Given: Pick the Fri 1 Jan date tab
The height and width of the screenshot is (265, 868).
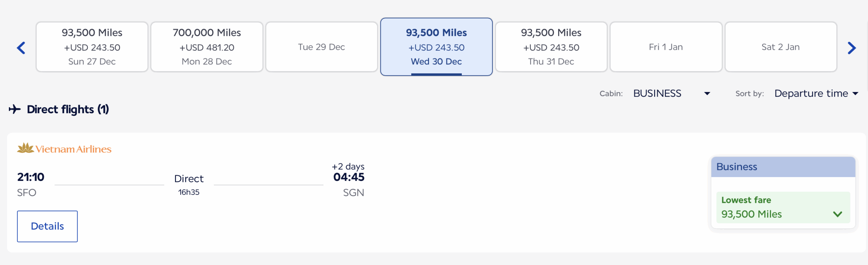Looking at the screenshot, I should tap(666, 47).
